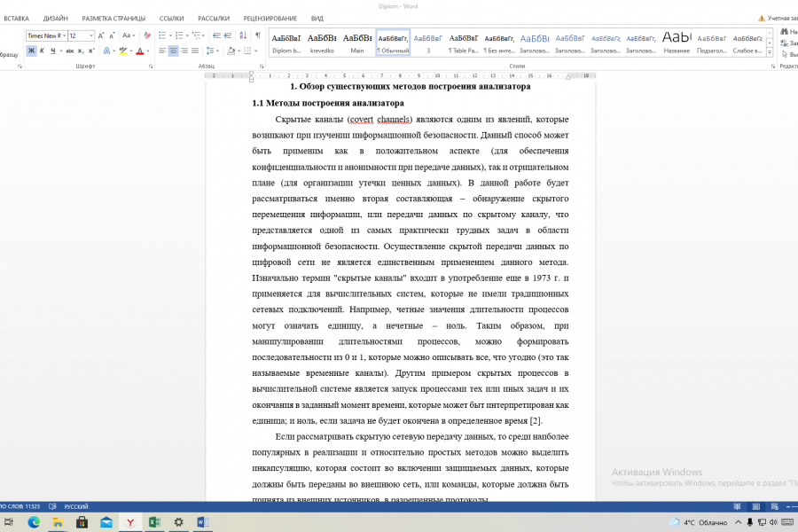Decrease paragraph indent
This screenshot has width=798, height=532.
point(216,35)
